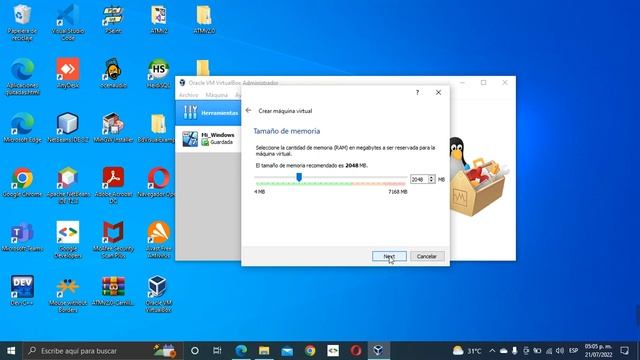This screenshot has height=360, width=640.
Task: Select the WinRAR archive desktop icon
Action: (113, 291)
